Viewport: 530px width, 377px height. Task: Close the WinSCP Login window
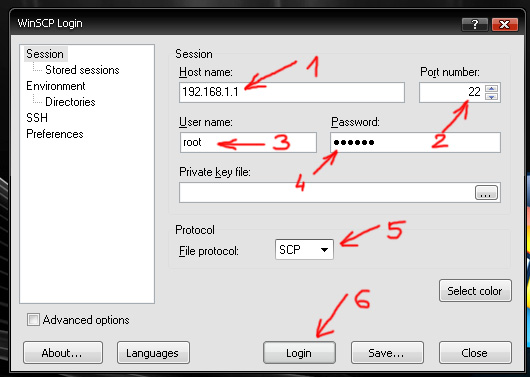505,24
